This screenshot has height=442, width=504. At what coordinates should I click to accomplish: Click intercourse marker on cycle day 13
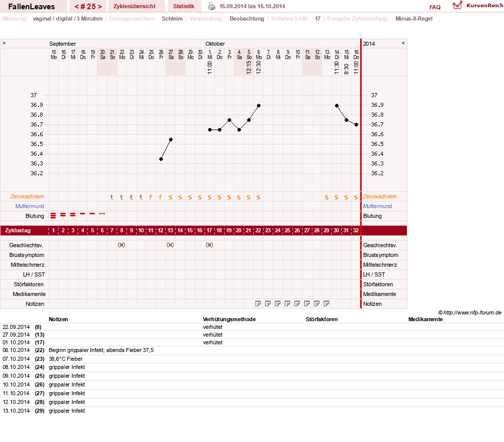coord(171,245)
